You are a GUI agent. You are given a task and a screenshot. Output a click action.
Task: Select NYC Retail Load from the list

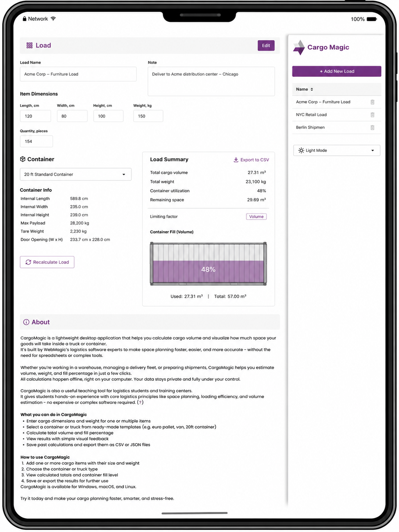(x=311, y=115)
